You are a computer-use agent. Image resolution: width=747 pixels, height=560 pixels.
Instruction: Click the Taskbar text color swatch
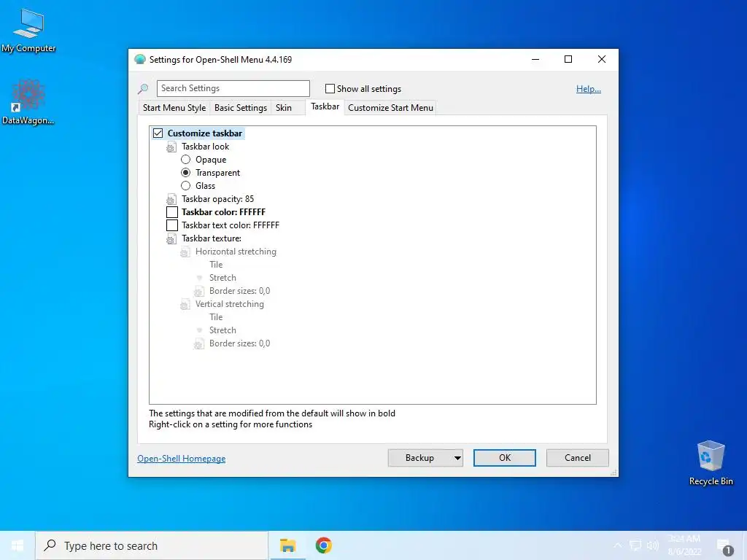[172, 225]
